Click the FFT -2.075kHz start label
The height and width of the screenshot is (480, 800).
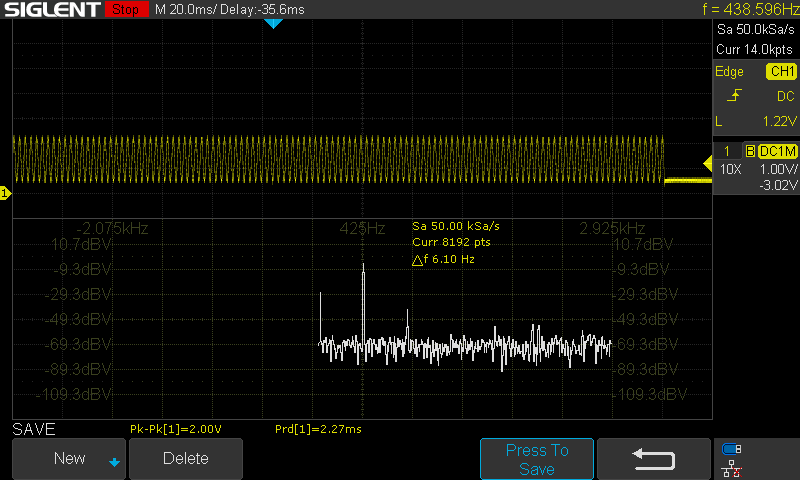pos(112,228)
